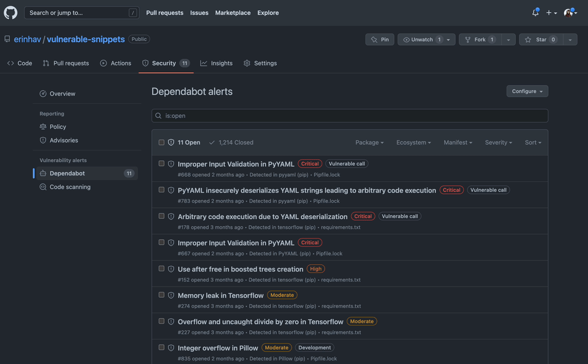Click the Pin repository button
The image size is (588, 364).
point(380,39)
